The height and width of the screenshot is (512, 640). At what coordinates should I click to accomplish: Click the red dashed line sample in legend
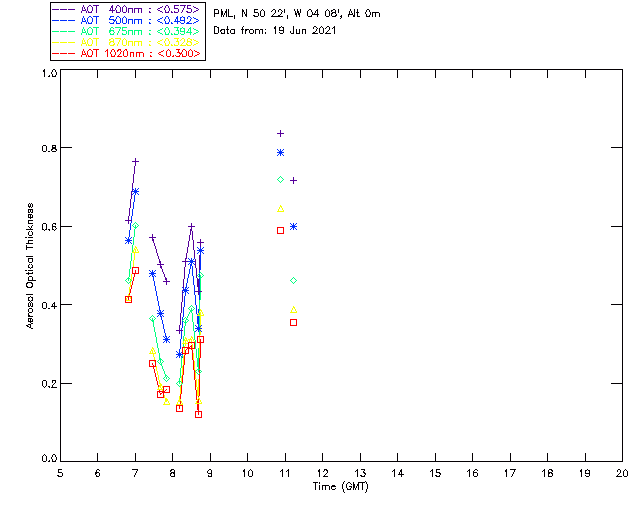tap(64, 53)
